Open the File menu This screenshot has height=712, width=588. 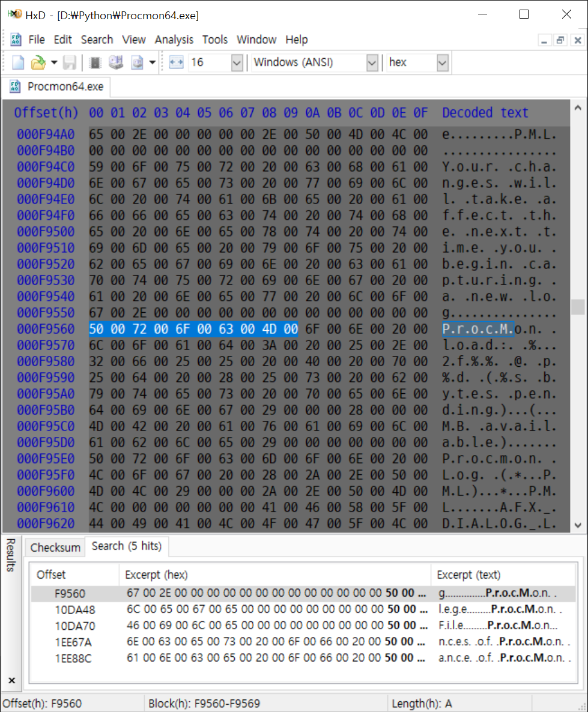[37, 40]
